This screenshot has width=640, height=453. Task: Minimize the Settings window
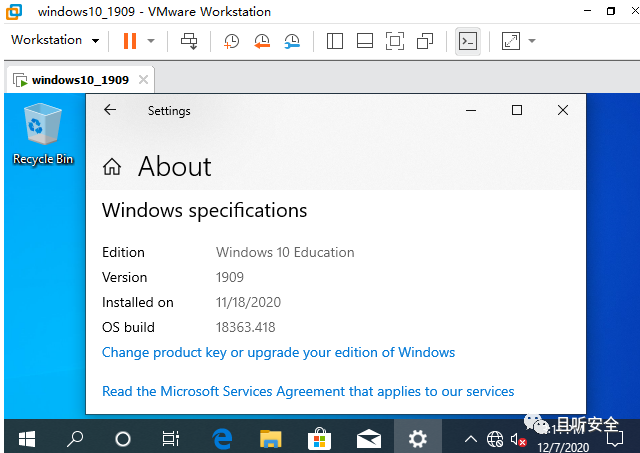471,110
